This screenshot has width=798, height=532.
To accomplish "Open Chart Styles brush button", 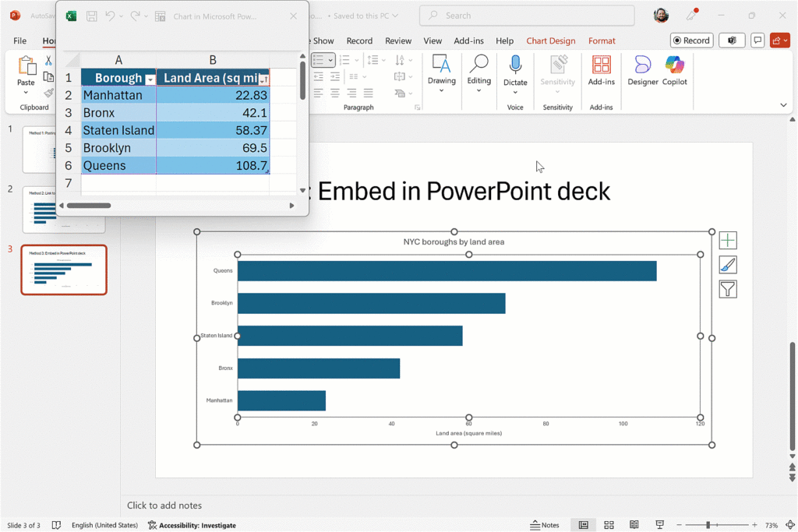I will pos(728,265).
